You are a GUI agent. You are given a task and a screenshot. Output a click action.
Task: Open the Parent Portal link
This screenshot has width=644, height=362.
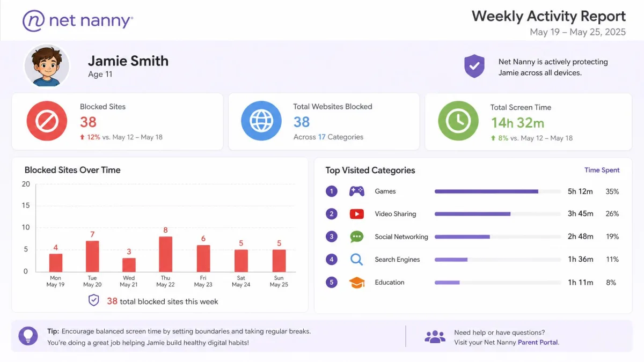click(538, 342)
